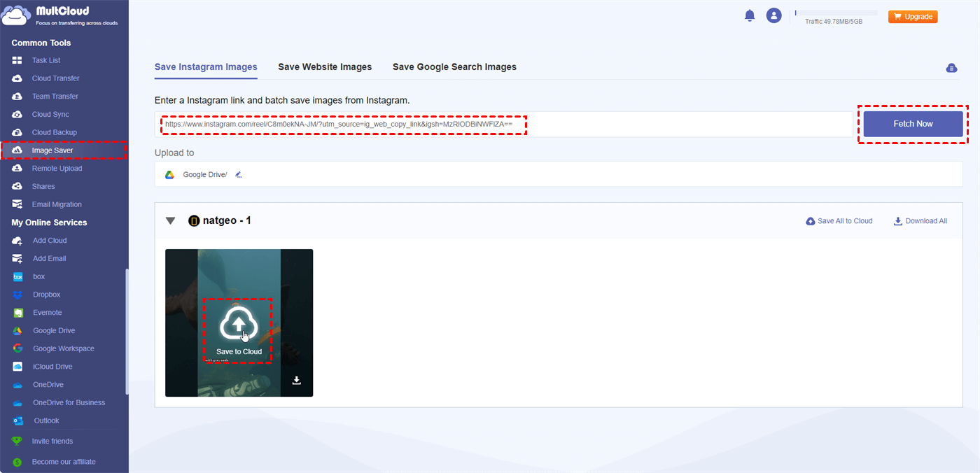The height and width of the screenshot is (473, 980).
Task: Click the Google Workspace icon
Action: [17, 348]
